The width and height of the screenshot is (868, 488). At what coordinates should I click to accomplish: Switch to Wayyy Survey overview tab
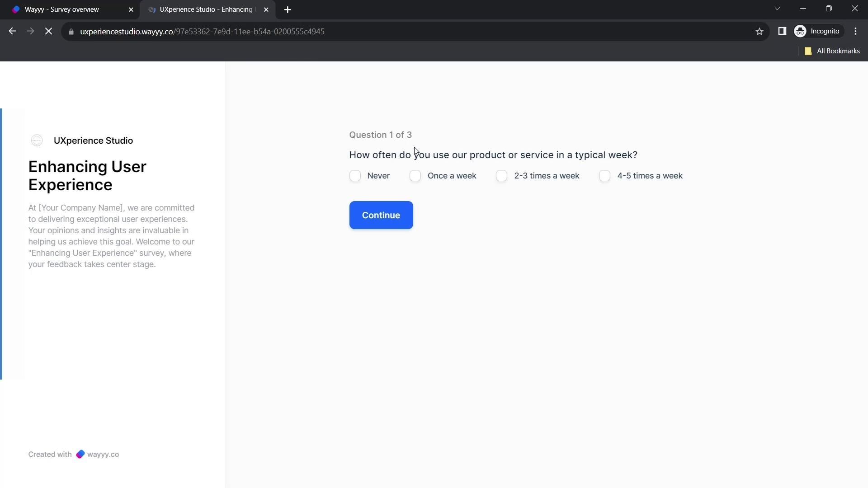point(62,9)
